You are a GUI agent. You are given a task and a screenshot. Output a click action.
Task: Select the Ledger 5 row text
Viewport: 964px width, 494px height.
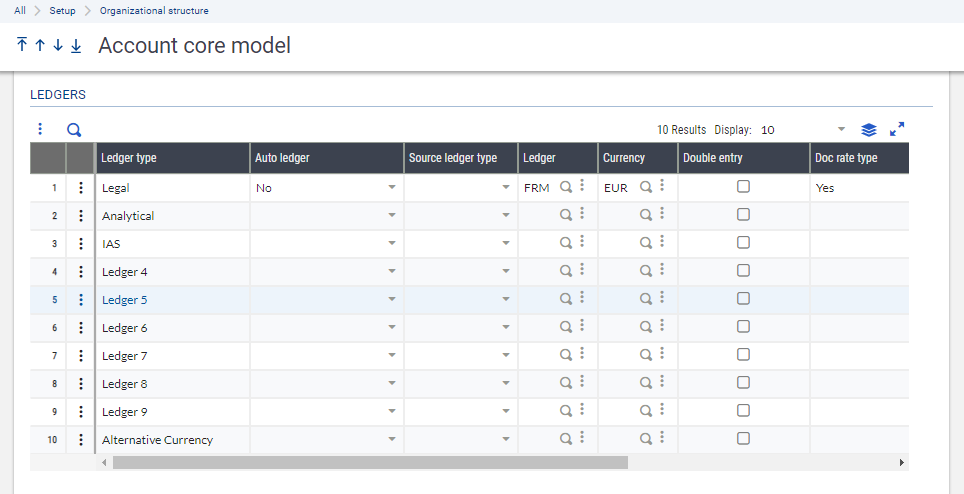coord(125,300)
